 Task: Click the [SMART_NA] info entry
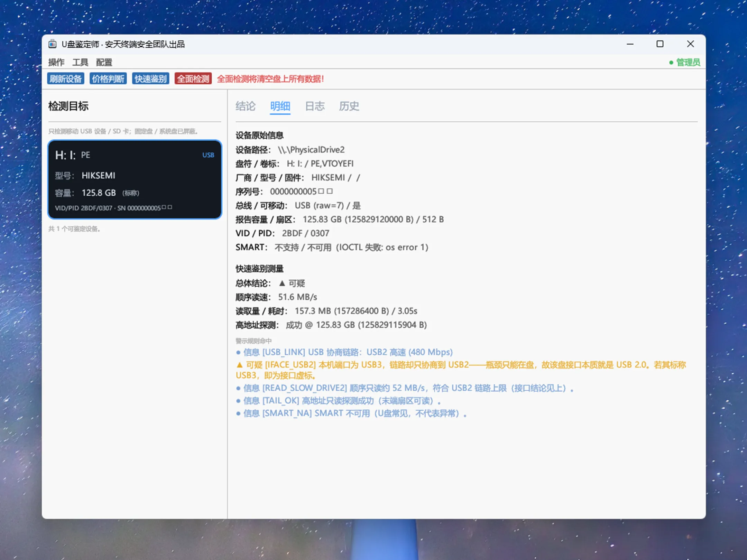(x=351, y=413)
